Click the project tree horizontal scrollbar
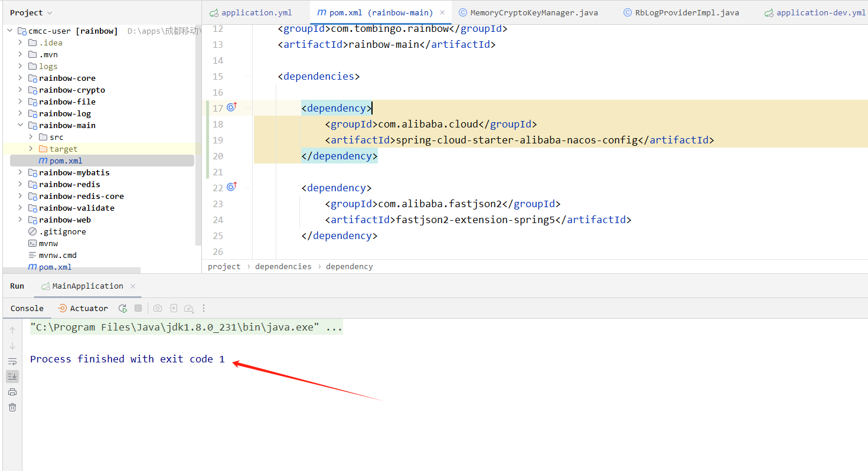Viewport: 868px width, 471px height. coord(72,270)
